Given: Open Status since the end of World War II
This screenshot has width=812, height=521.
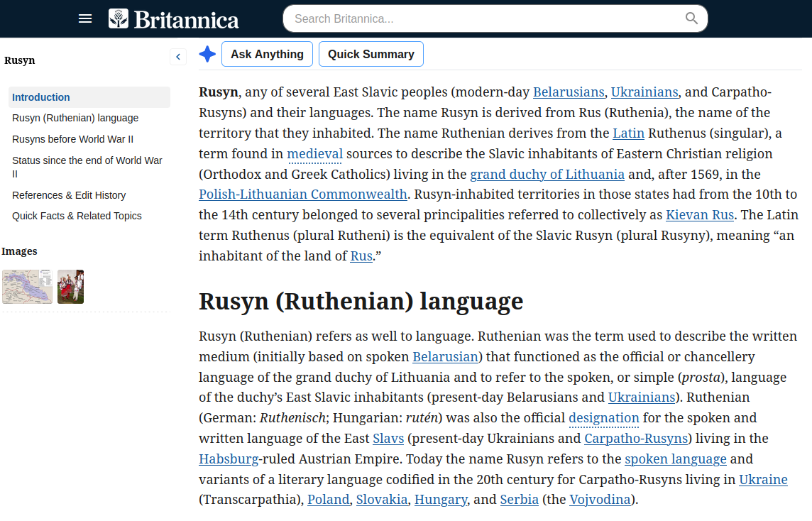Looking at the screenshot, I should (x=87, y=167).
